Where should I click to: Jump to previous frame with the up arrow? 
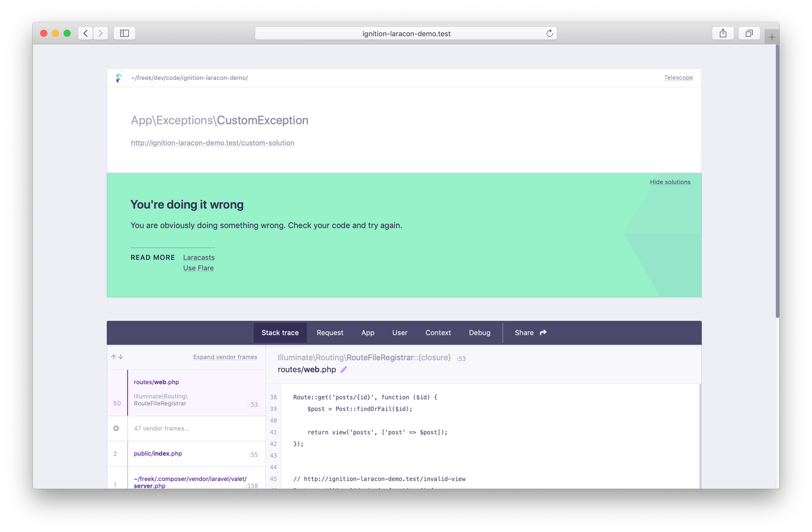113,357
